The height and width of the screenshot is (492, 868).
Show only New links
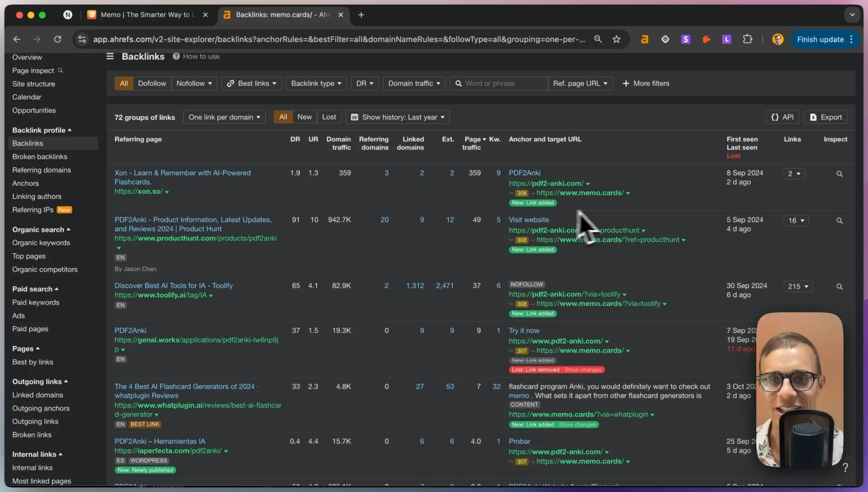[305, 117]
